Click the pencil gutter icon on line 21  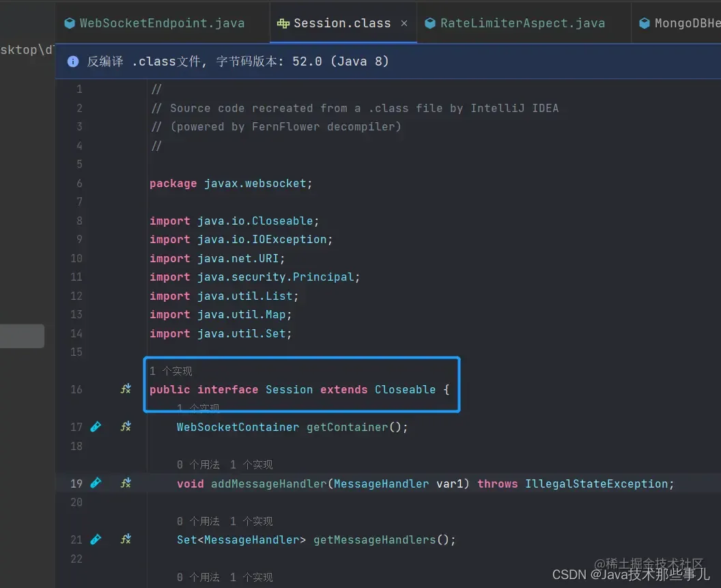click(x=96, y=540)
